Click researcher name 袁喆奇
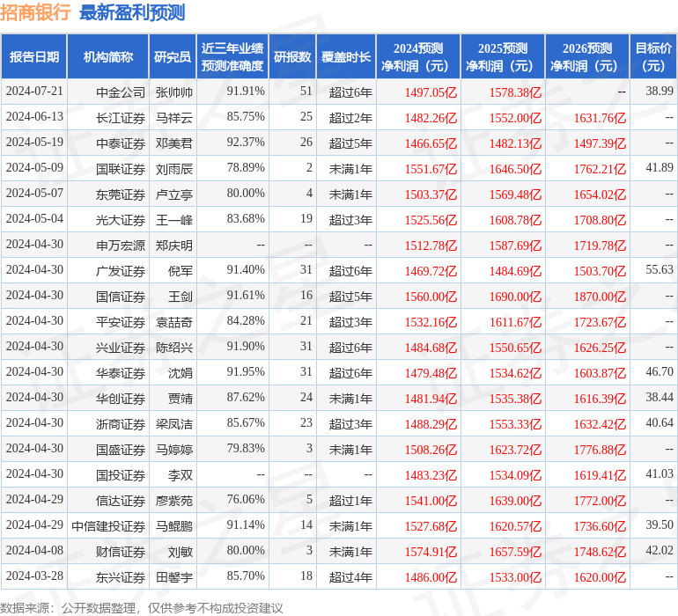 pyautogui.click(x=173, y=322)
